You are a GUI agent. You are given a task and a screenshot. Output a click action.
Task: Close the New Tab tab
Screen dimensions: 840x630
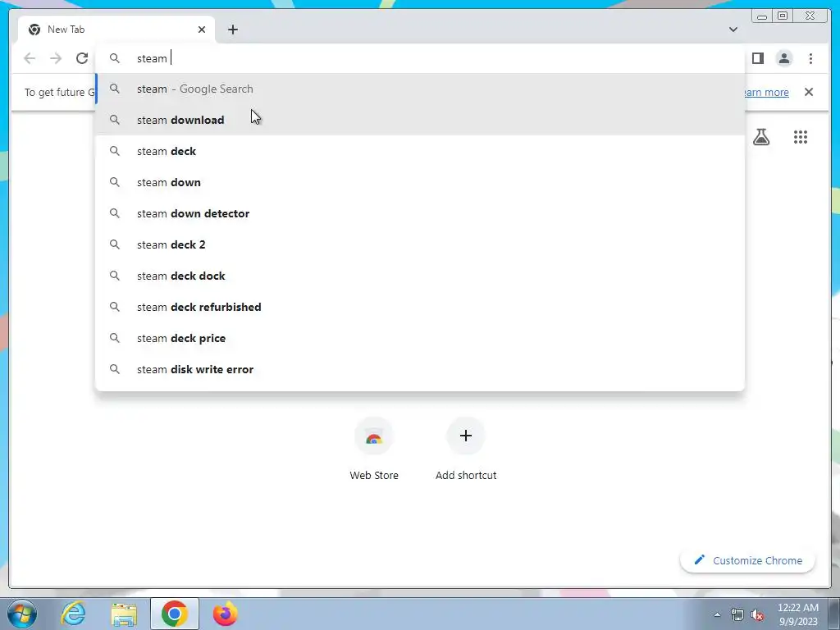202,30
